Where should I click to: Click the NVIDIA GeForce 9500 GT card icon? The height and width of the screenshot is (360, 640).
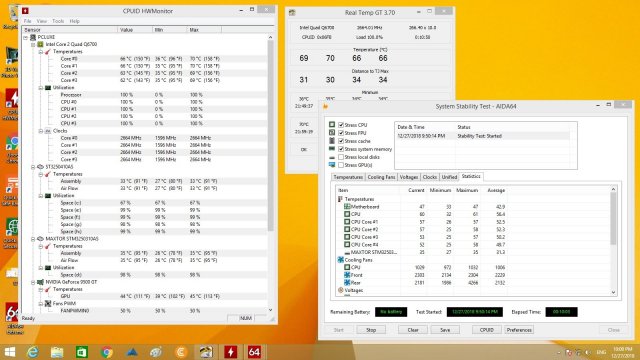point(40,282)
